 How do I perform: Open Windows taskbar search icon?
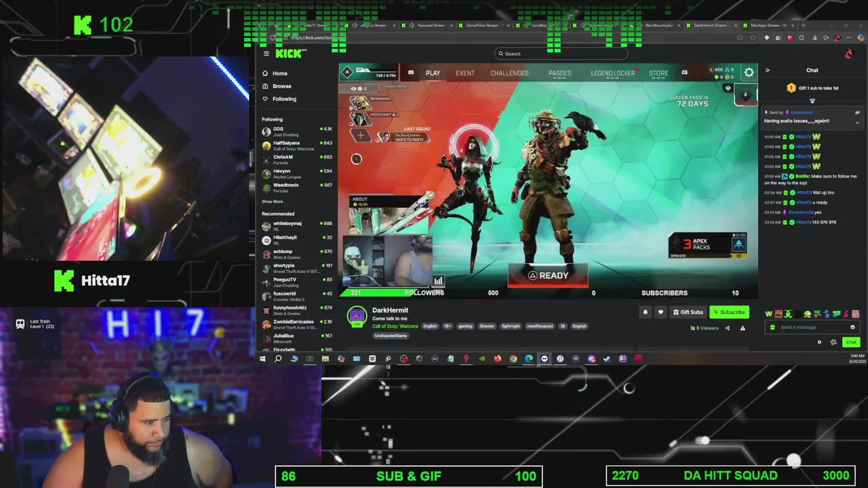pos(278,359)
